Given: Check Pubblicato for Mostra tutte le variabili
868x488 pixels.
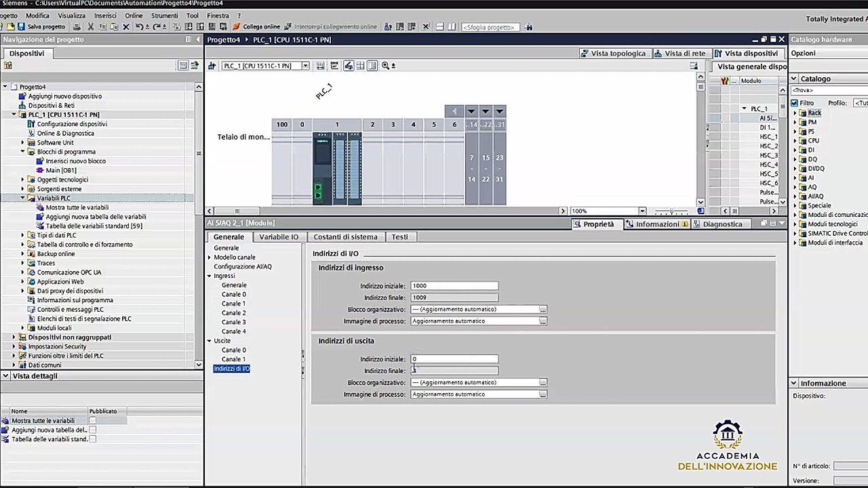Looking at the screenshot, I should point(93,420).
